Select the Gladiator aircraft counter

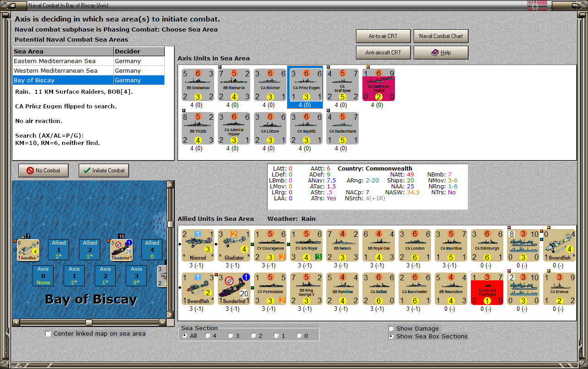(x=234, y=245)
